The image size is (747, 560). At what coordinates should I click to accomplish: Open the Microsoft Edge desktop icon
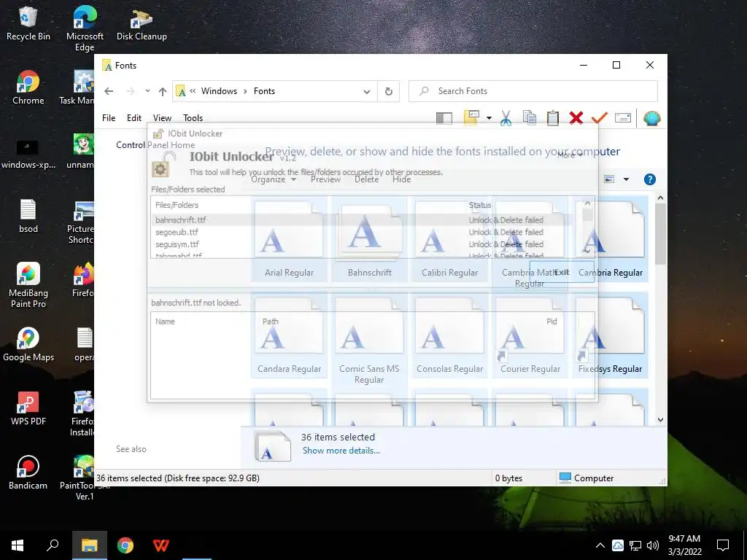(85, 28)
